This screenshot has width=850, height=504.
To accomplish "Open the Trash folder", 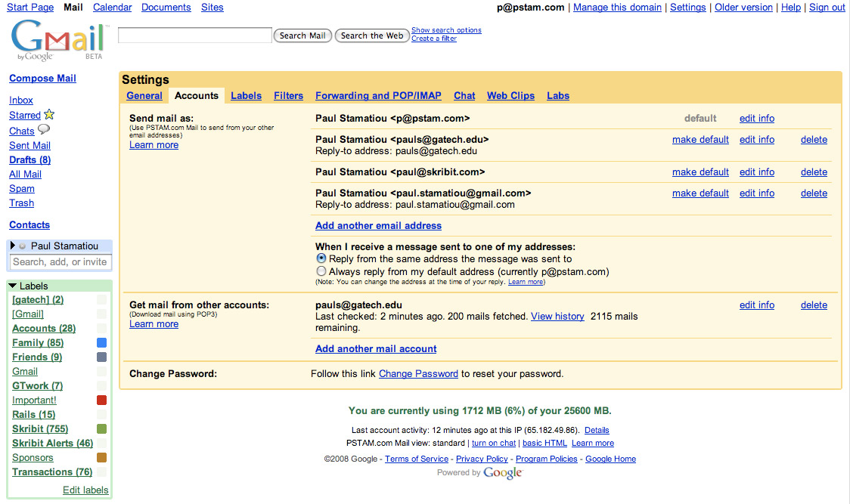I will [22, 203].
